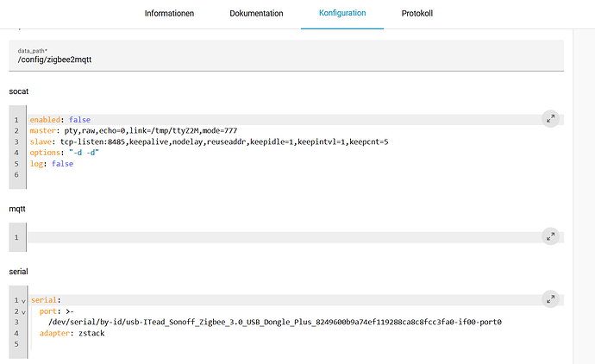Select the Konfiguration tab
595x364 pixels.
(342, 13)
